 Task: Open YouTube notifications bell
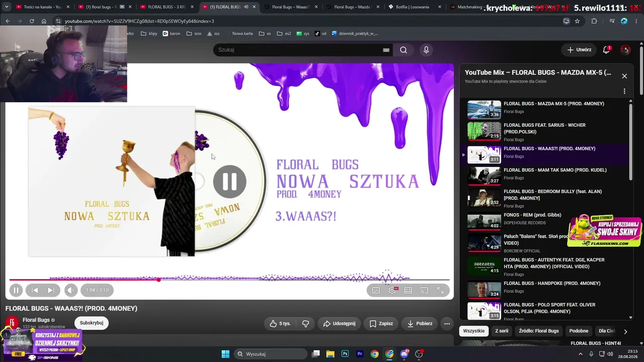pyautogui.click(x=606, y=50)
